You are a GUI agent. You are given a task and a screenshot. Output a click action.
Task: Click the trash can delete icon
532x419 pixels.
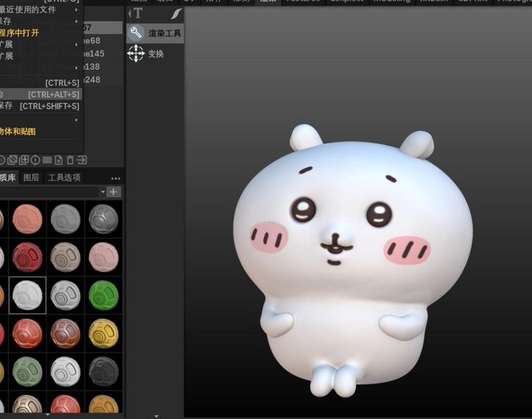pyautogui.click(x=70, y=160)
